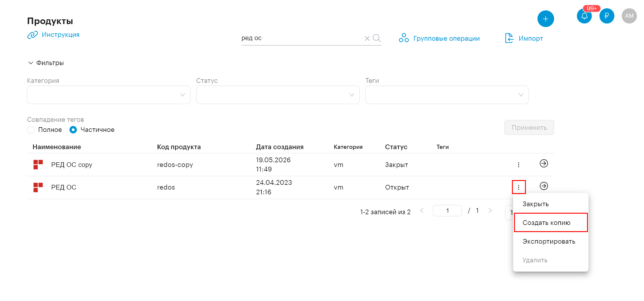Screen dimensions: 644x301
Task: Click the Закрыт status cell
Action: (396, 165)
